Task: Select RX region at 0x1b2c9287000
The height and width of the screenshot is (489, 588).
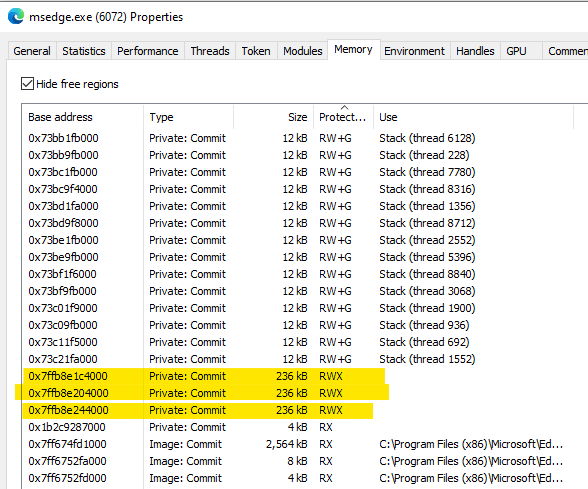Action: click(304, 427)
